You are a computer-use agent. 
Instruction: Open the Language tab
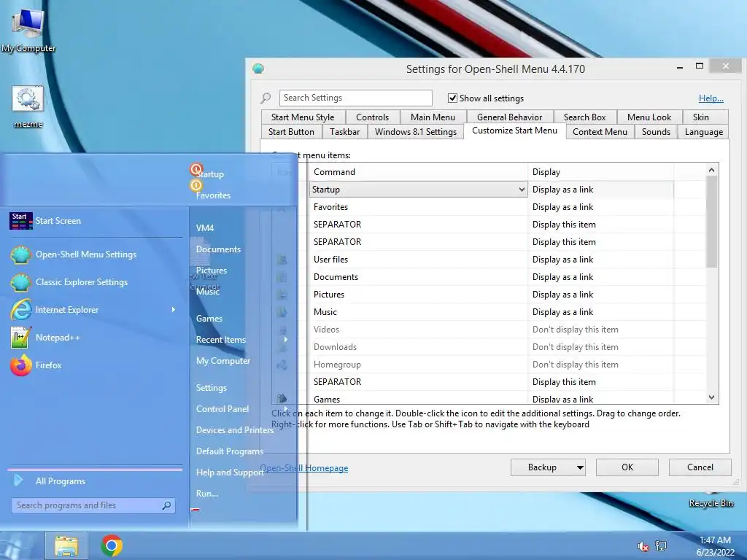[x=704, y=132]
